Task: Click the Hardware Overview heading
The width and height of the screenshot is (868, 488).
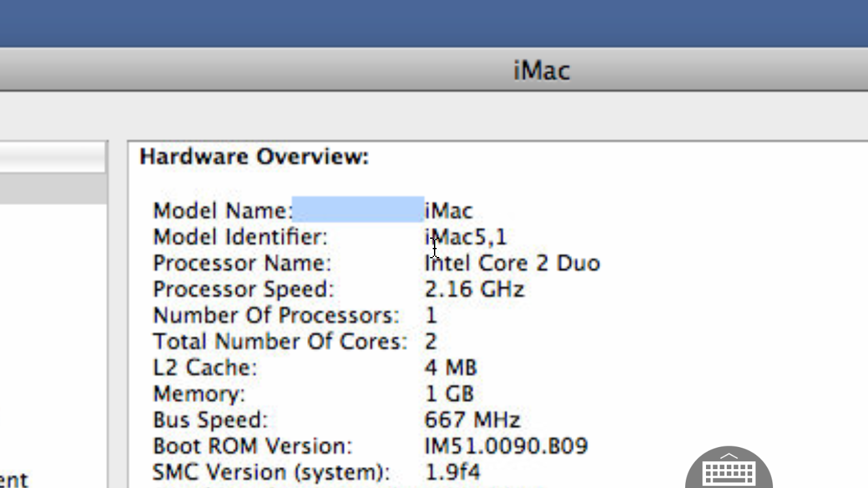Action: coord(254,157)
